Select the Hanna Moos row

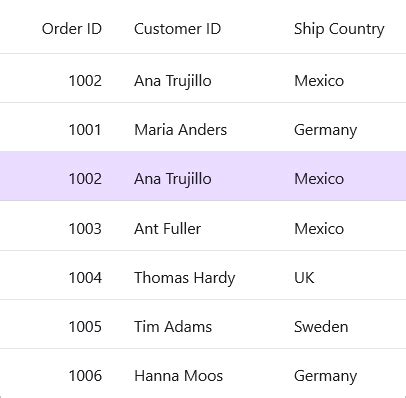point(203,373)
